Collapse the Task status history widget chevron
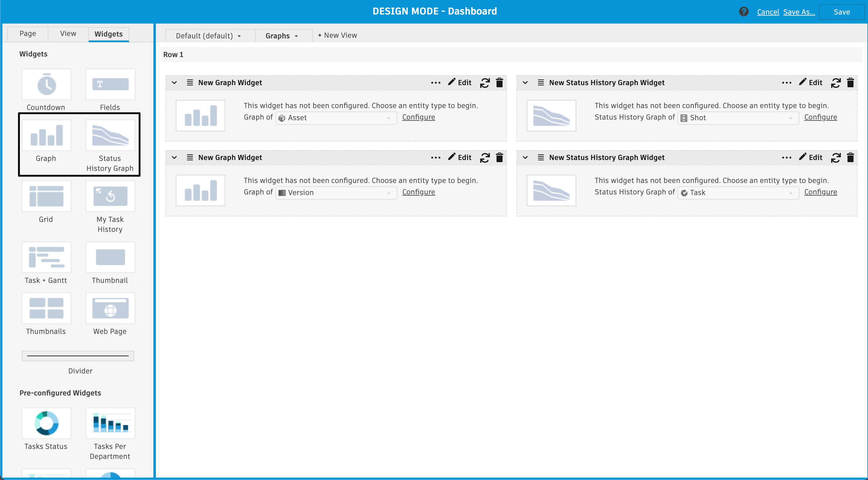The width and height of the screenshot is (868, 480). tap(525, 157)
